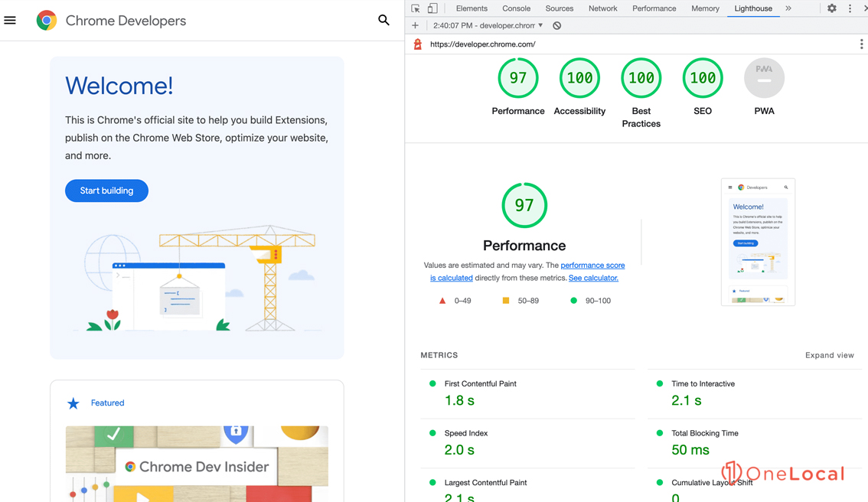Open the Memory tab
Viewport: 868px width, 502px height.
click(x=705, y=8)
